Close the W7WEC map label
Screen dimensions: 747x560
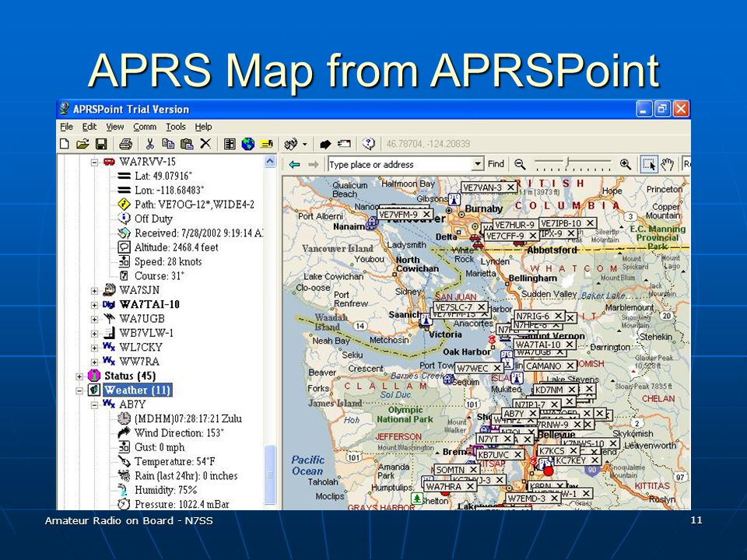[497, 368]
